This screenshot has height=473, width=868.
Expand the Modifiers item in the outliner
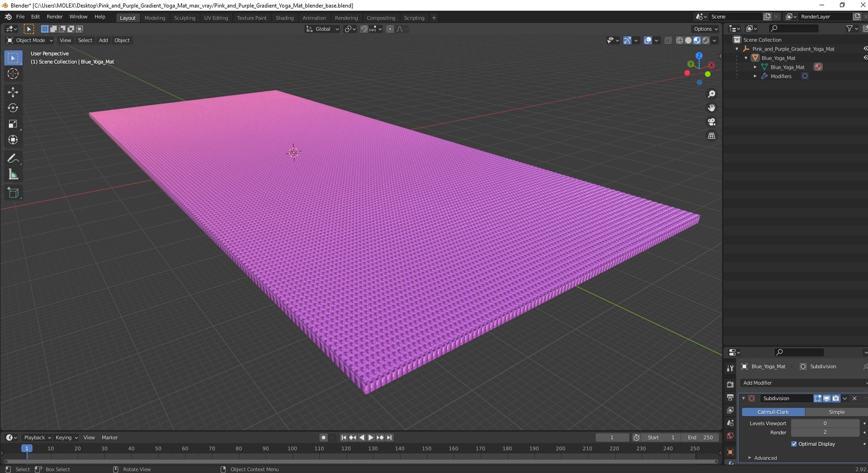(x=755, y=76)
